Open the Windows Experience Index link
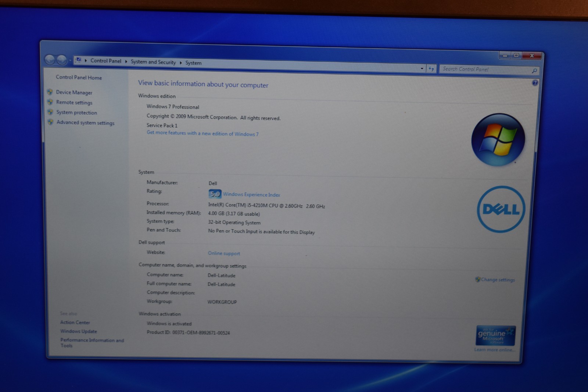 tap(251, 195)
